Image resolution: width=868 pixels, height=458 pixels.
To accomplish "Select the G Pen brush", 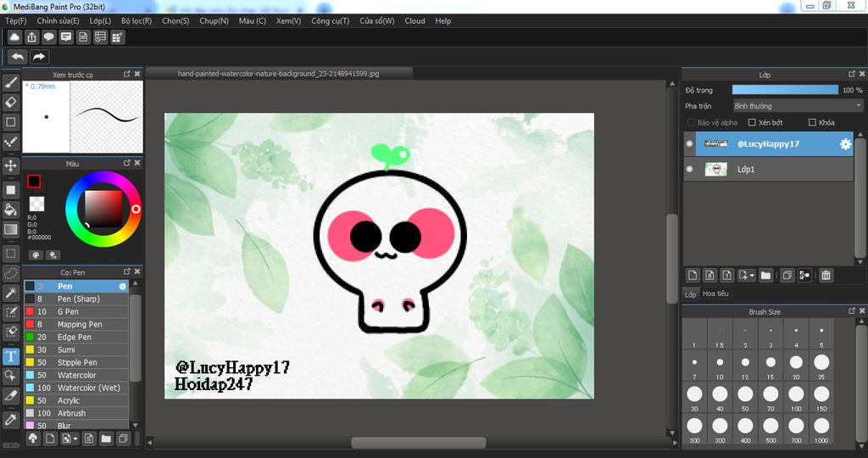I will click(x=76, y=312).
